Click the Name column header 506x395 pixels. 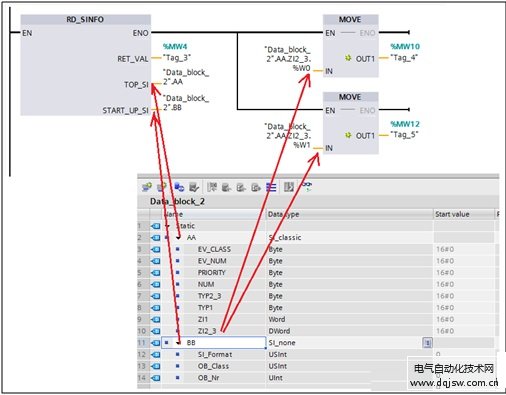pyautogui.click(x=214, y=214)
